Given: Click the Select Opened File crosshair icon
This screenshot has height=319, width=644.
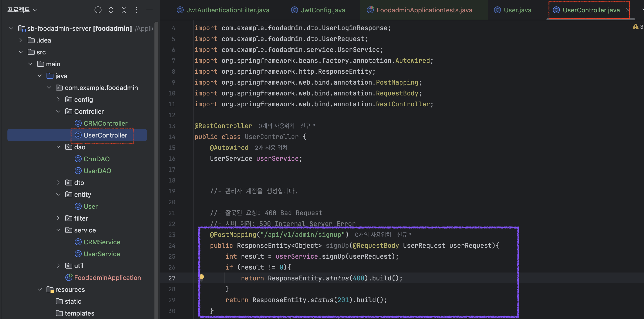Looking at the screenshot, I should tap(98, 10).
